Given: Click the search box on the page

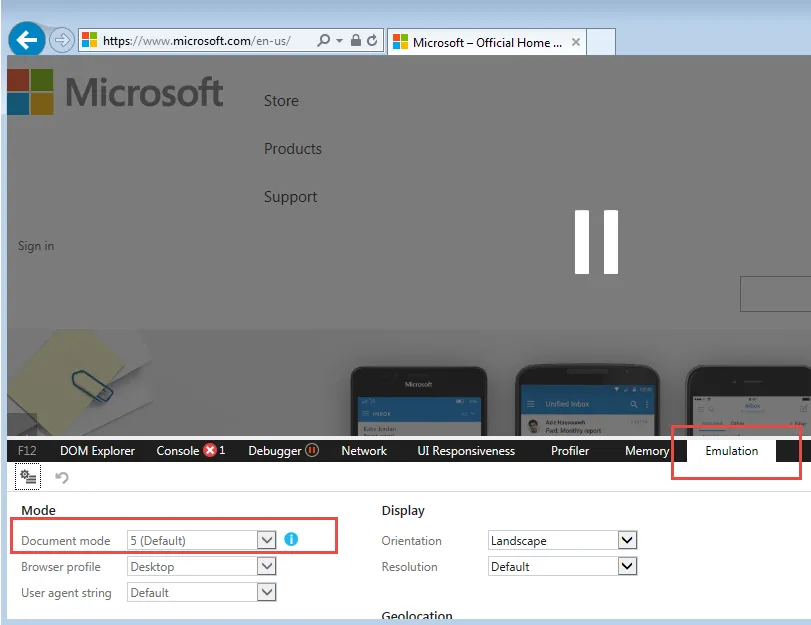Looking at the screenshot, I should click(x=775, y=294).
